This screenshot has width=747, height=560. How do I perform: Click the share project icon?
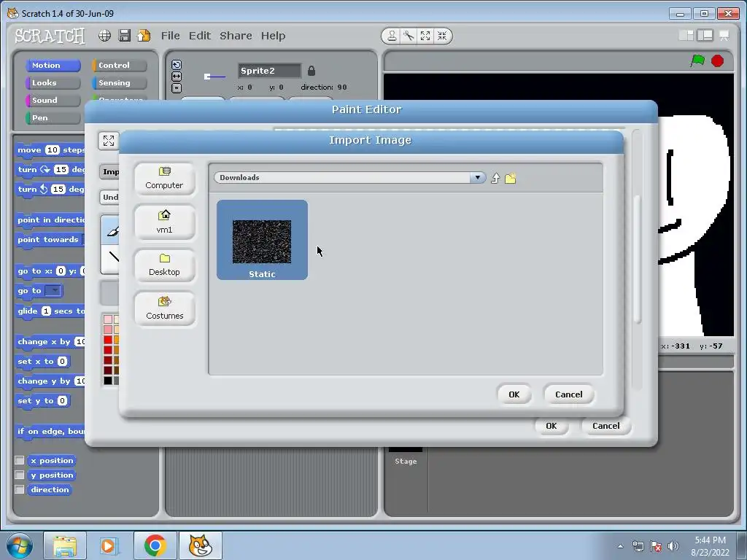[x=144, y=36]
